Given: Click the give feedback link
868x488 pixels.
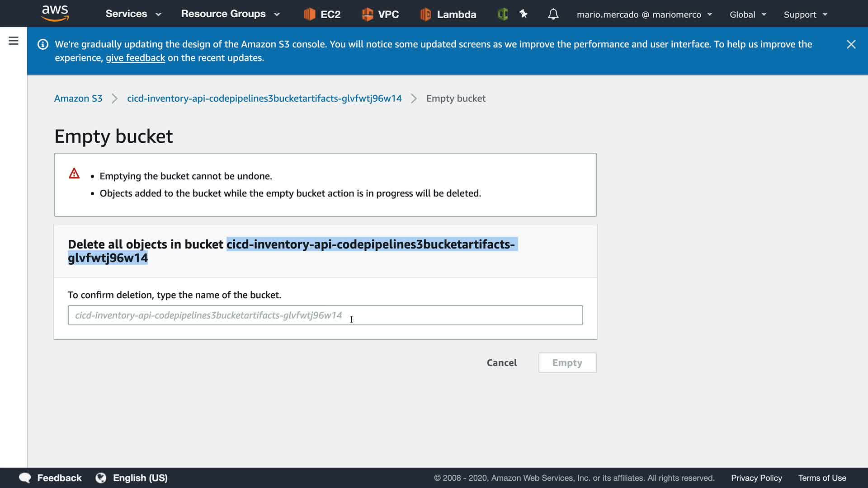Looking at the screenshot, I should click(135, 58).
